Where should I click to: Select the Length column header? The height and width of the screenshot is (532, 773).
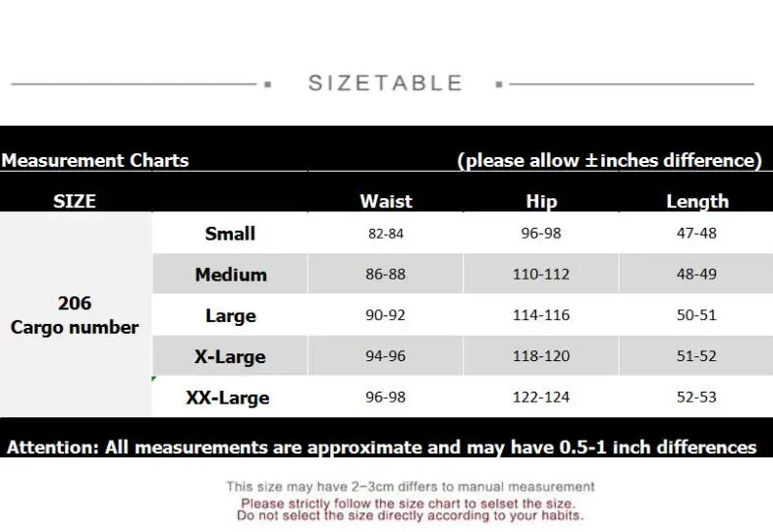[x=697, y=201]
